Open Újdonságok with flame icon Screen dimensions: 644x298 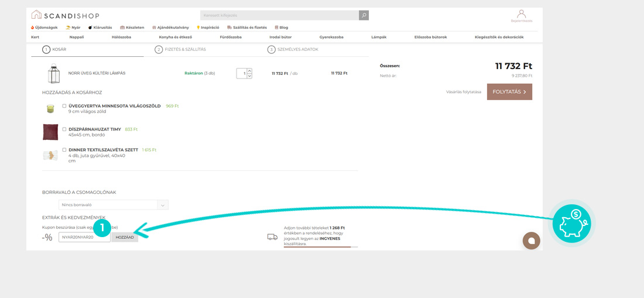click(x=44, y=28)
